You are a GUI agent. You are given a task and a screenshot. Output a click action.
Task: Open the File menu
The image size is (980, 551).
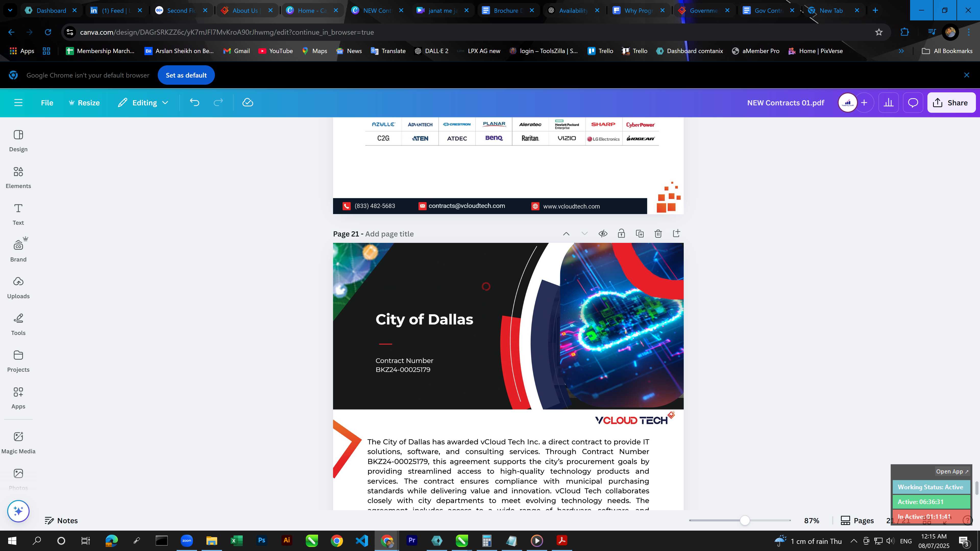click(47, 103)
